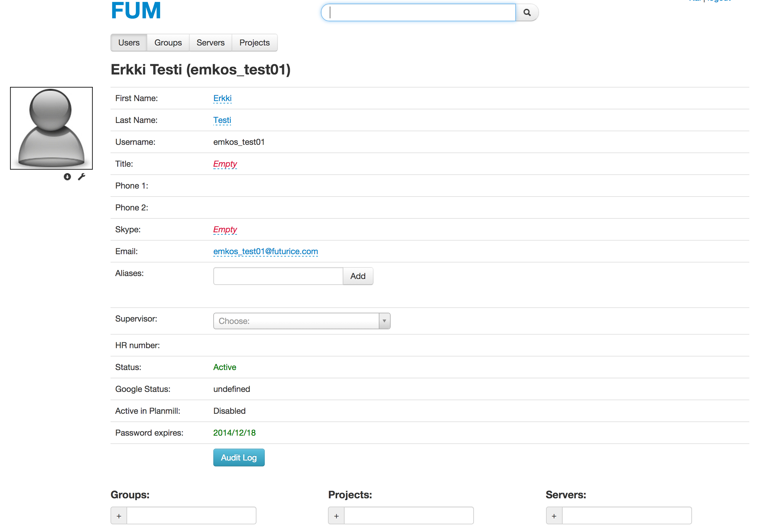Click the Add alias button

(358, 276)
